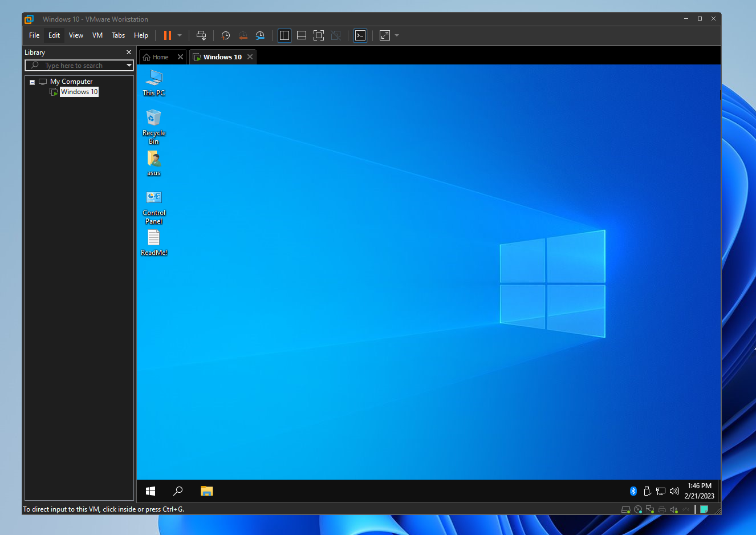Open the power options dropdown beside the pause button
Viewport: 756px width, 535px height.
click(180, 35)
